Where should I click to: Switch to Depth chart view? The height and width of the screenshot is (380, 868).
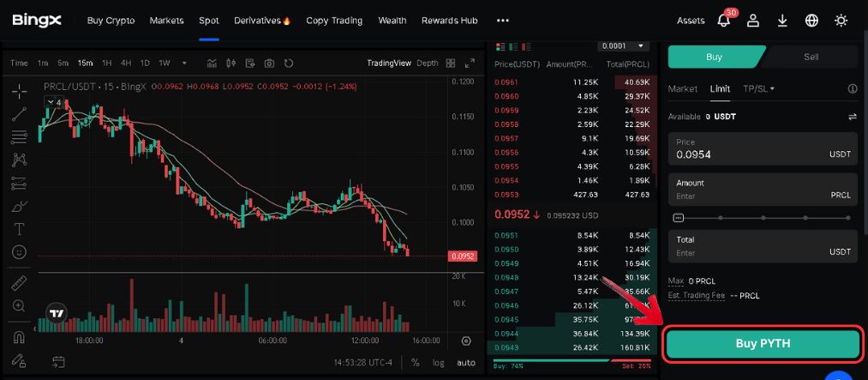click(x=428, y=63)
